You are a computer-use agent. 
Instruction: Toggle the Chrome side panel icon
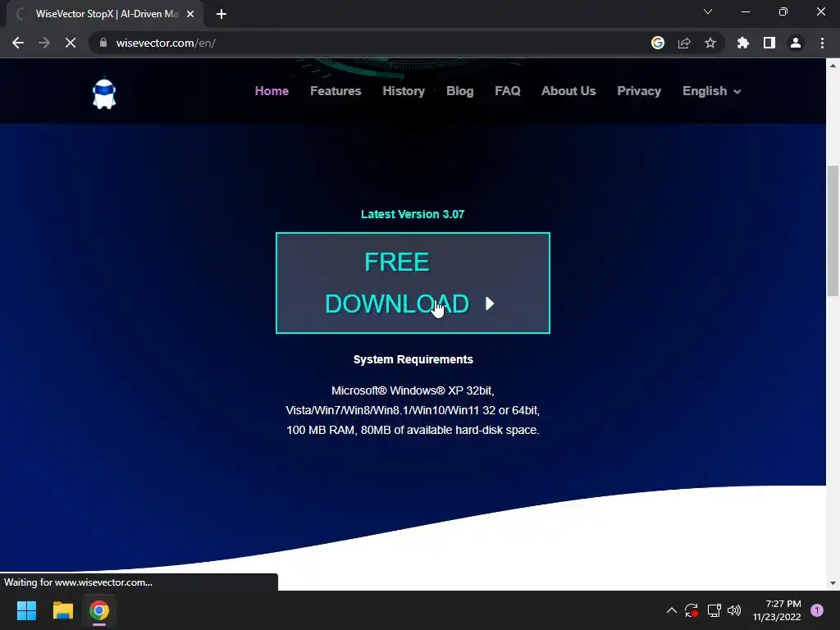tap(769, 43)
